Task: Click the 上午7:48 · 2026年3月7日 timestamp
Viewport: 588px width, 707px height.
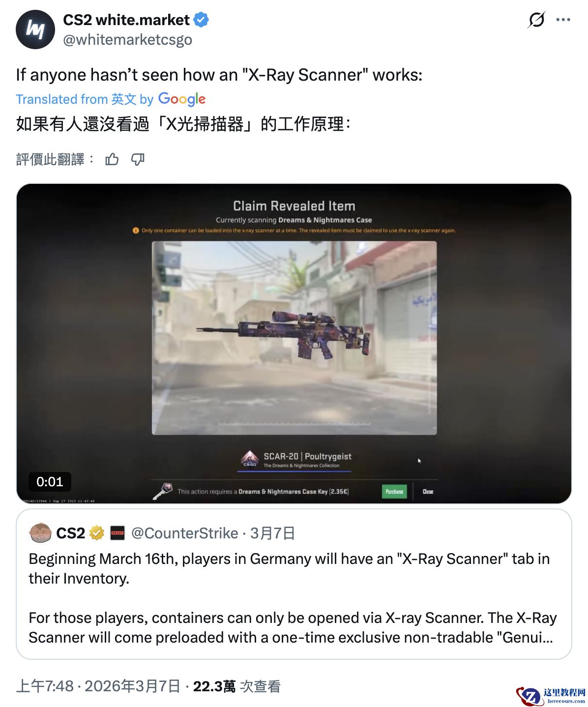Action: 98,686
